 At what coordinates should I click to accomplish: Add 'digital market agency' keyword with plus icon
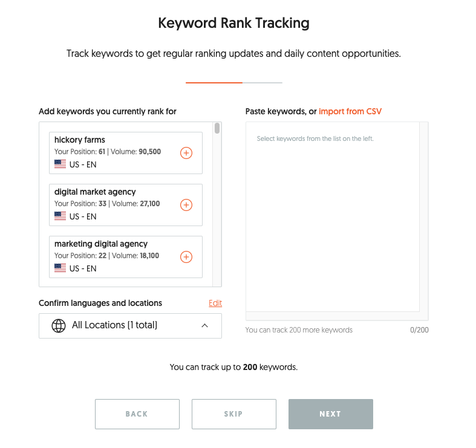pos(186,205)
